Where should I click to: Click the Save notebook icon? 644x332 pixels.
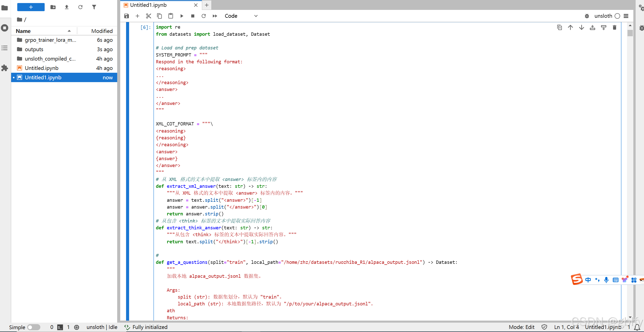(x=126, y=16)
